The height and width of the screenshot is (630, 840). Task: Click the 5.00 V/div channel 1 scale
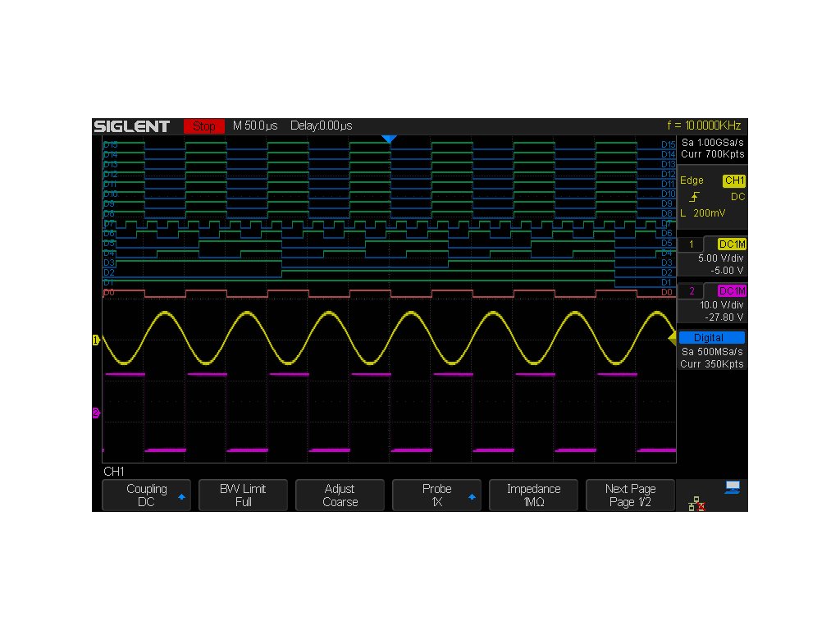720,258
